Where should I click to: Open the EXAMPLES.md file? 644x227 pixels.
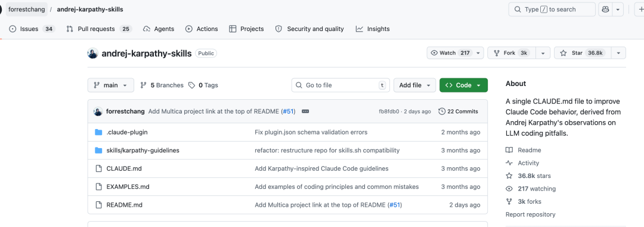[128, 186]
